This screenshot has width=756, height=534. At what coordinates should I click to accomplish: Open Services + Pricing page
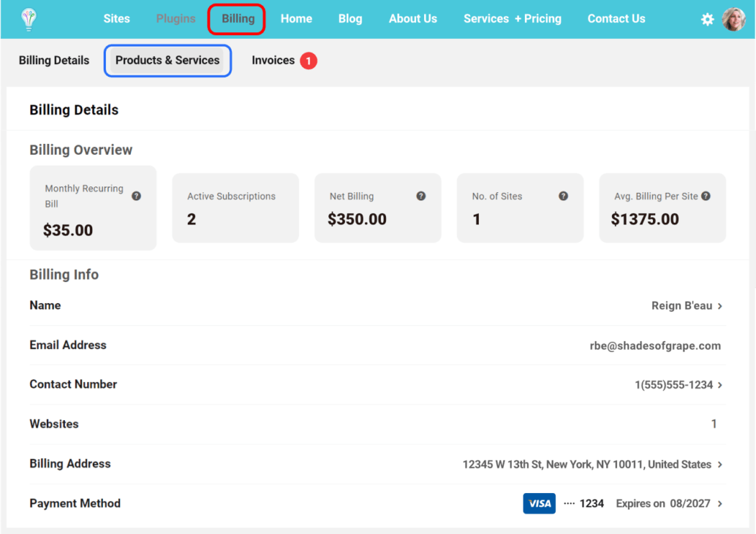pyautogui.click(x=512, y=19)
